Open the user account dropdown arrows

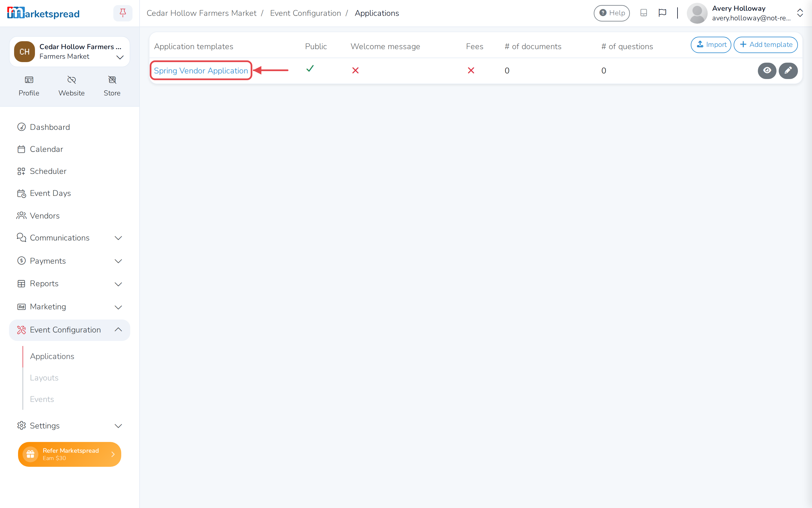click(800, 13)
